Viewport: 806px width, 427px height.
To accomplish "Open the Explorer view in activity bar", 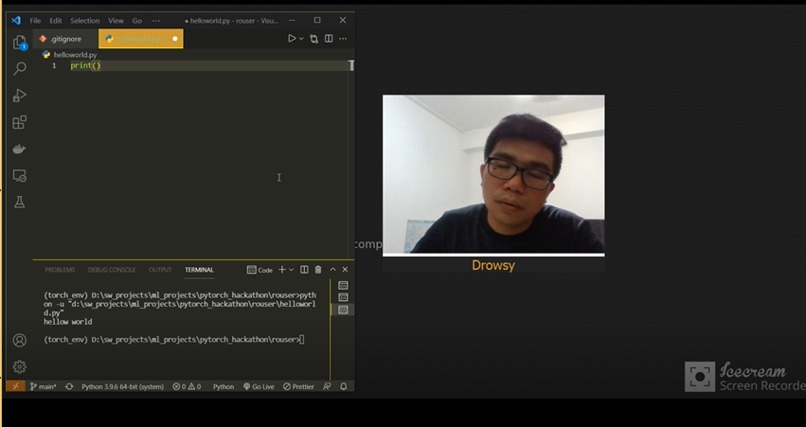I will pyautogui.click(x=20, y=42).
